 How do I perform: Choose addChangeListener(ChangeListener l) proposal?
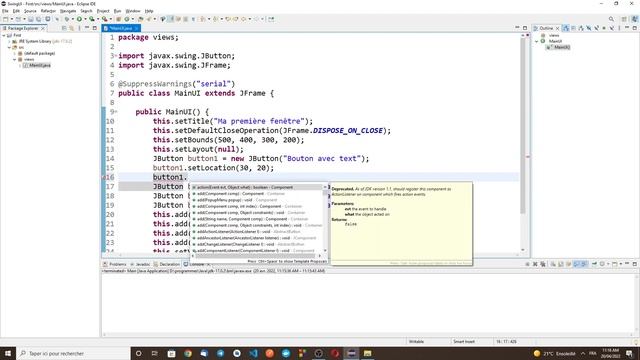[x=257, y=244]
